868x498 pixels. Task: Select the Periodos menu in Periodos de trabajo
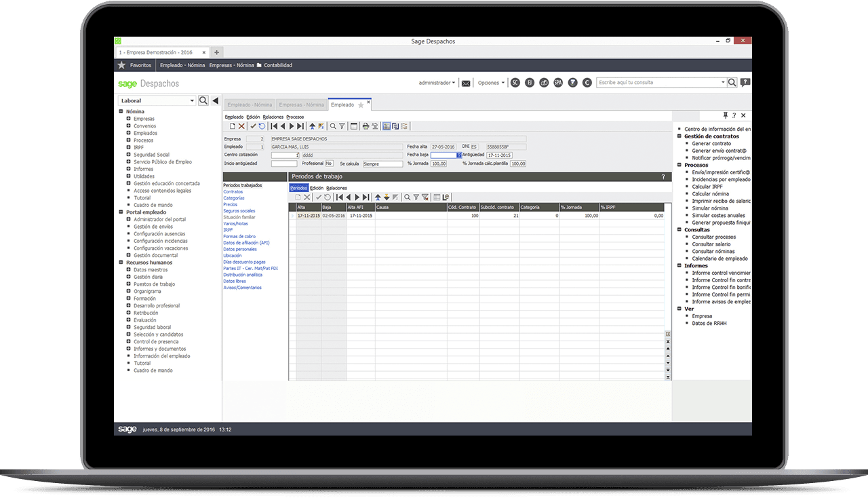(298, 188)
